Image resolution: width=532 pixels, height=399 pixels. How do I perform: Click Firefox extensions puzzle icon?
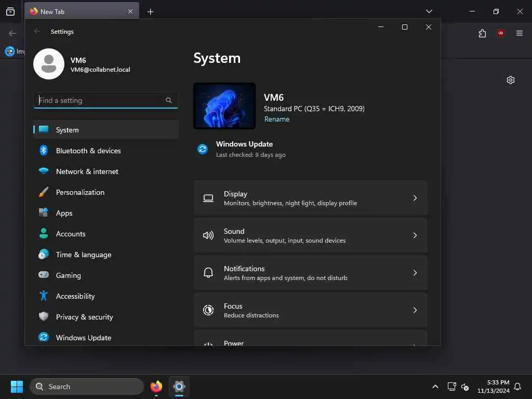coord(482,33)
